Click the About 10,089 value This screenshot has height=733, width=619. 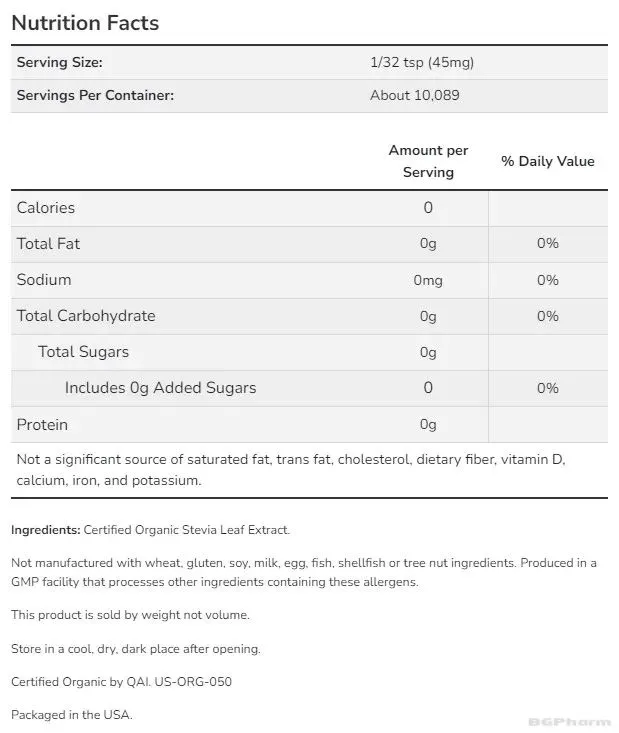click(x=415, y=95)
